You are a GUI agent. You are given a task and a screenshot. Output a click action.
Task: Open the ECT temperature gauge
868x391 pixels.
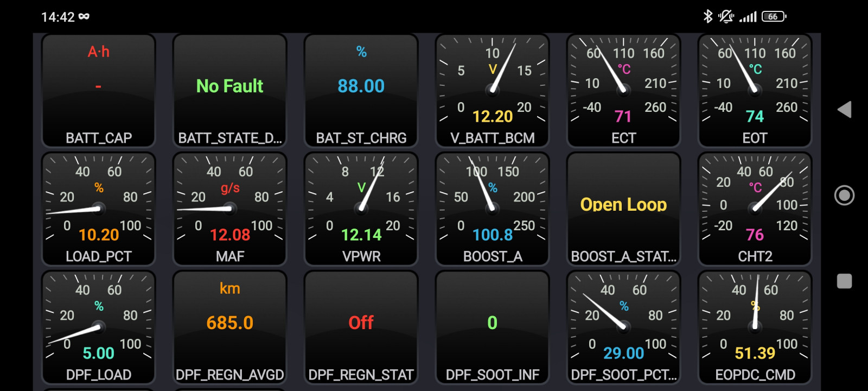point(624,91)
